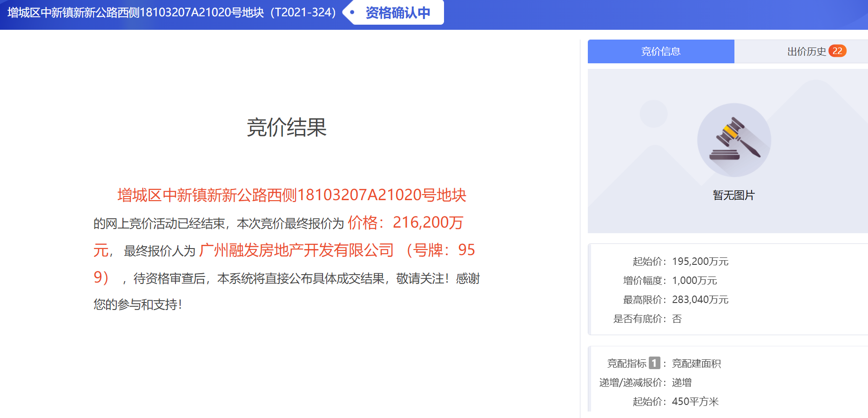This screenshot has width=868, height=418.
Task: Click the 暂无图片 placeholder caption
Action: click(x=733, y=196)
